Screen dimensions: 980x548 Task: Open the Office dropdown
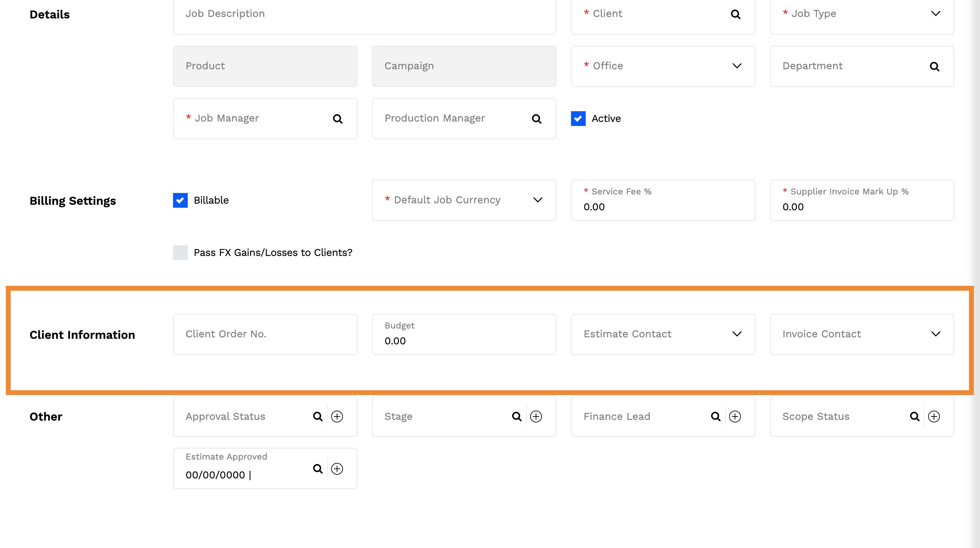click(x=737, y=66)
